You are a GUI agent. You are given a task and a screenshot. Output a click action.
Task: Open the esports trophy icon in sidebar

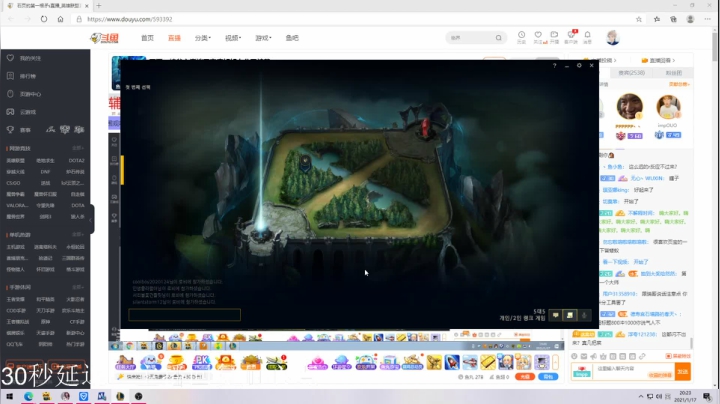[10, 129]
